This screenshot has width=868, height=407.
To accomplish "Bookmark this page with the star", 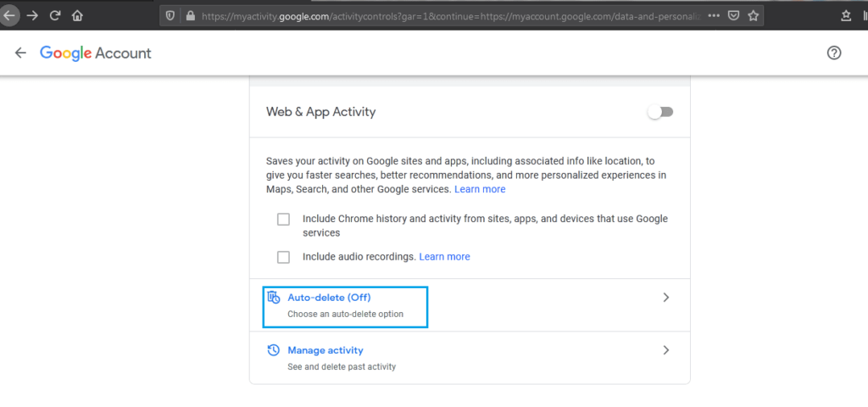I will (753, 15).
